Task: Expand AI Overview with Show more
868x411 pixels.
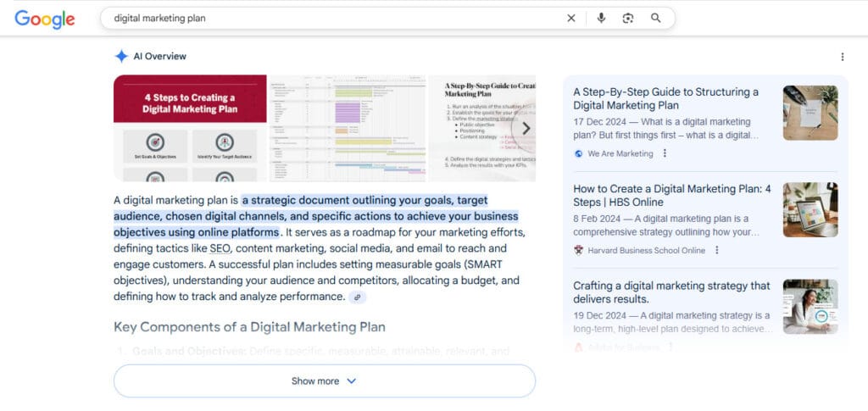Action: point(324,381)
